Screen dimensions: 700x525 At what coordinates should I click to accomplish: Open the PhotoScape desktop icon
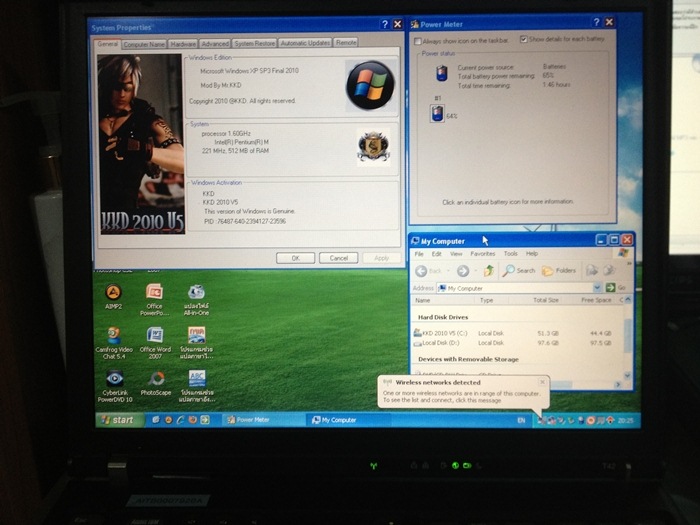155,379
